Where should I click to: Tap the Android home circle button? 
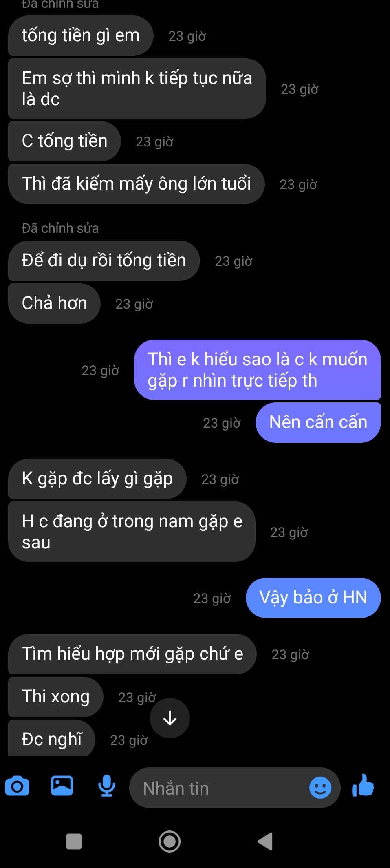[170, 841]
